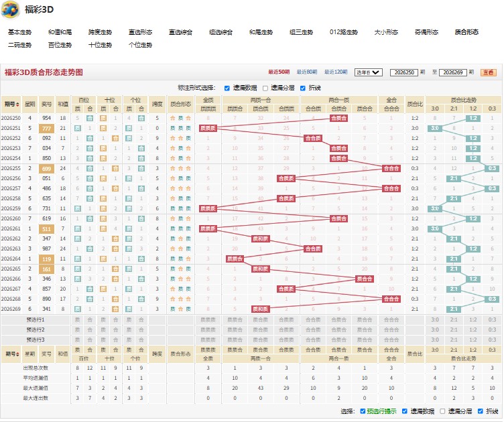Viewport: 504px width, 422px height.
Task: Click the 福彩3D logo icon
Action: click(9, 9)
